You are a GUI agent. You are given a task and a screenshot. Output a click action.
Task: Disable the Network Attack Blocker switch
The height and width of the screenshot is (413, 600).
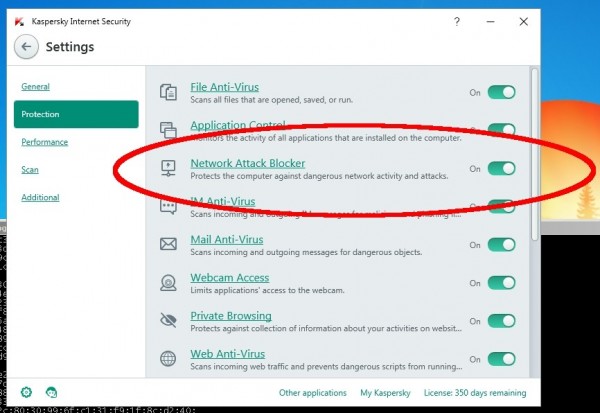click(501, 169)
